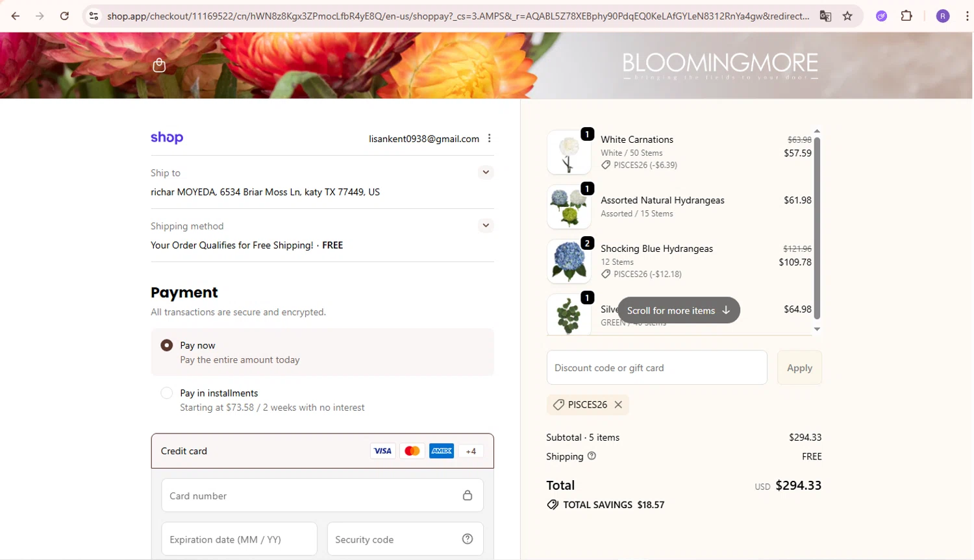Go back to the previous page

click(16, 16)
